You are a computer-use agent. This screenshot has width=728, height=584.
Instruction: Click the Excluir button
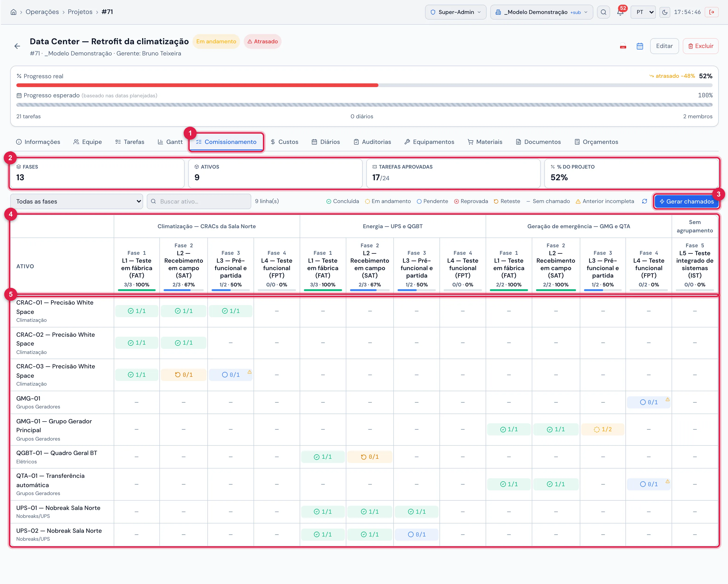pos(700,46)
